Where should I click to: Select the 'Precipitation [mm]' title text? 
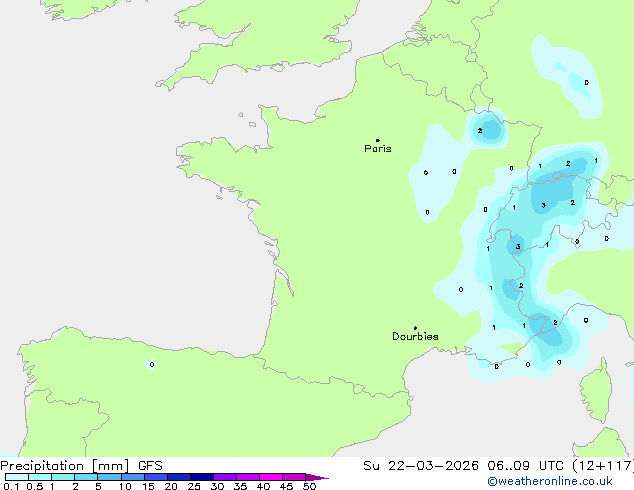click(x=65, y=466)
